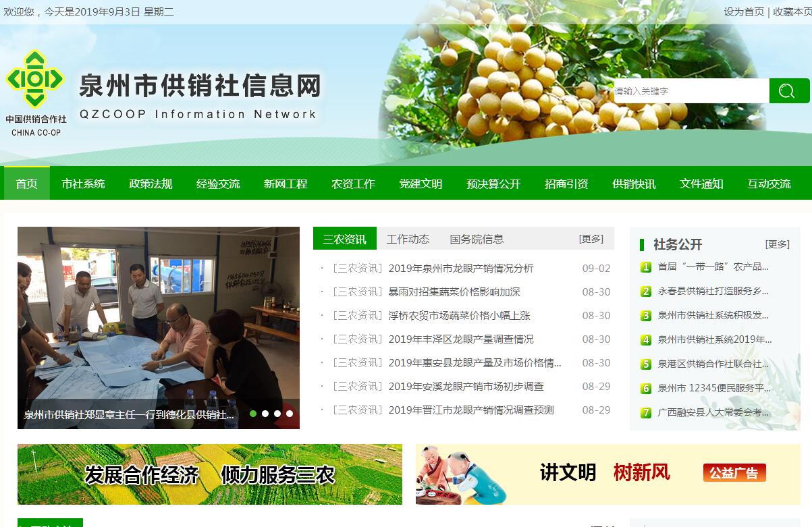Select the fourth carousel dot indicator

pyautogui.click(x=290, y=414)
